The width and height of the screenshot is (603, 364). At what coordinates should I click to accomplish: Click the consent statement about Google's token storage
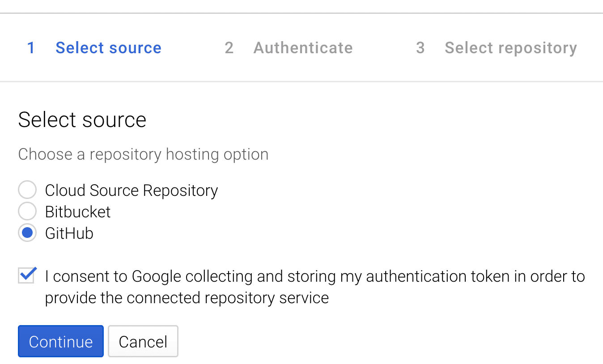pyautogui.click(x=315, y=287)
